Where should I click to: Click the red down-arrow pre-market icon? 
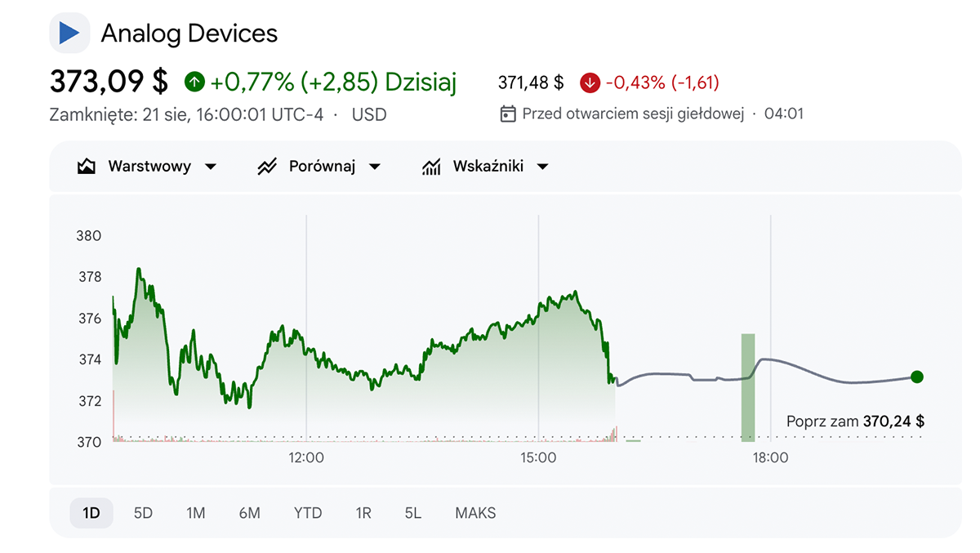(x=590, y=83)
